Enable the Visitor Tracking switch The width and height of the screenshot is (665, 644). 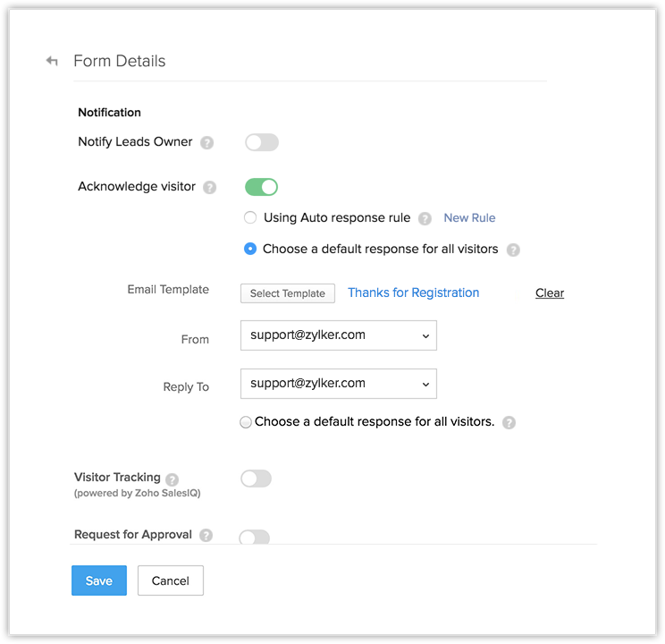[256, 479]
